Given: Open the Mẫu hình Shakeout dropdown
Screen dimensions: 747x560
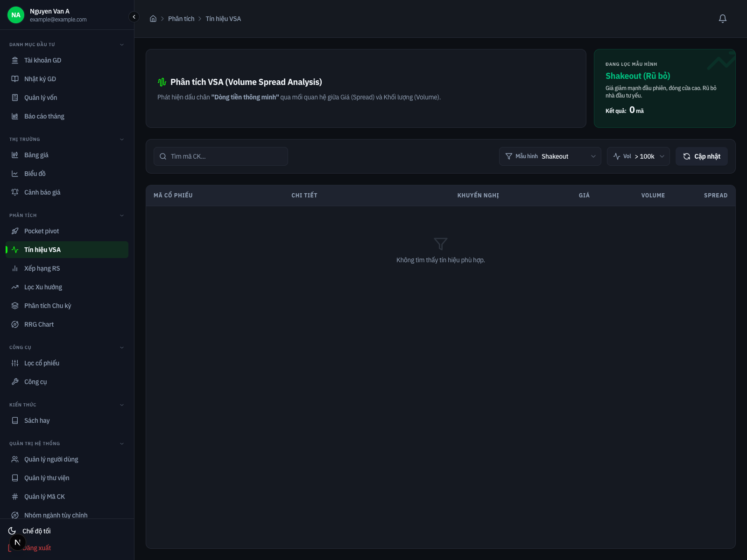Looking at the screenshot, I should pyautogui.click(x=550, y=156).
